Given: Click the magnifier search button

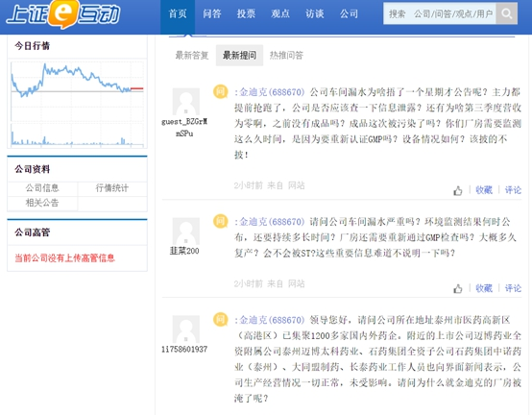Looking at the screenshot, I should coord(507,13).
